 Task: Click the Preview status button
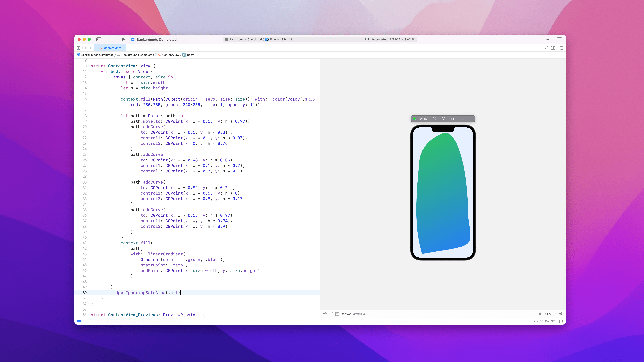click(x=420, y=119)
